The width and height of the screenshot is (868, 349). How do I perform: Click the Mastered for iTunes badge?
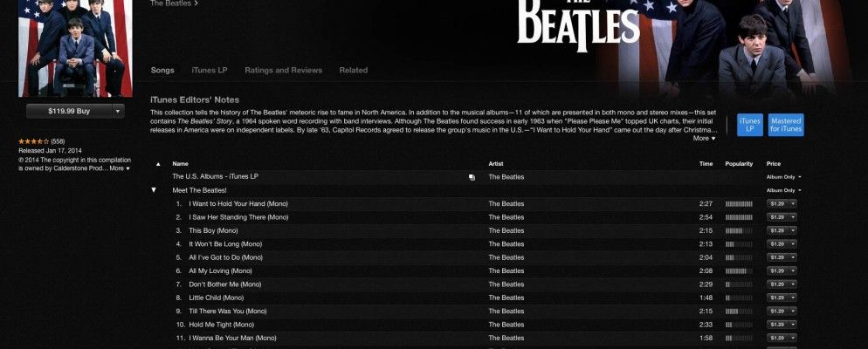point(786,125)
